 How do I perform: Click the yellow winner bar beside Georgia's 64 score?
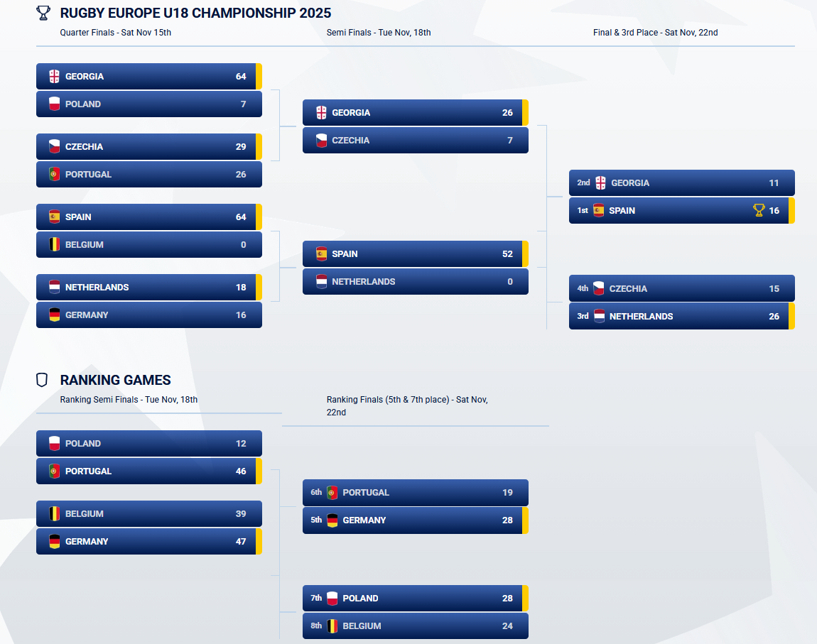click(x=259, y=76)
